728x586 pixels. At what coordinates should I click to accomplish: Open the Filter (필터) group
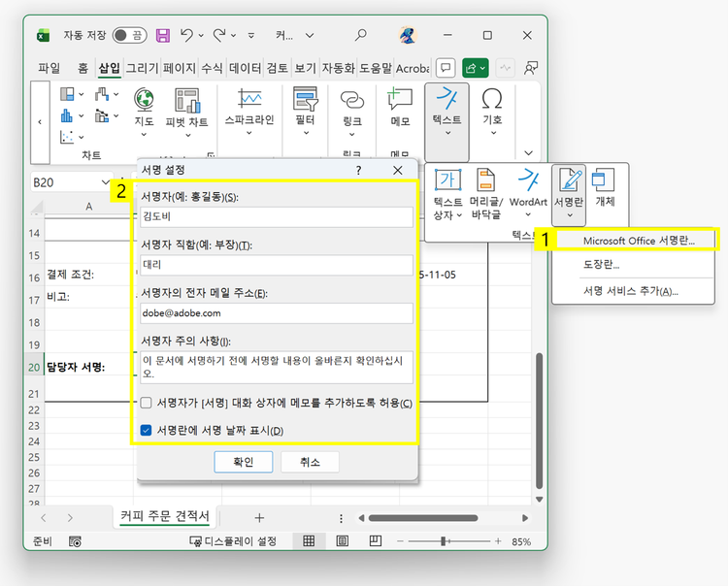click(x=305, y=112)
